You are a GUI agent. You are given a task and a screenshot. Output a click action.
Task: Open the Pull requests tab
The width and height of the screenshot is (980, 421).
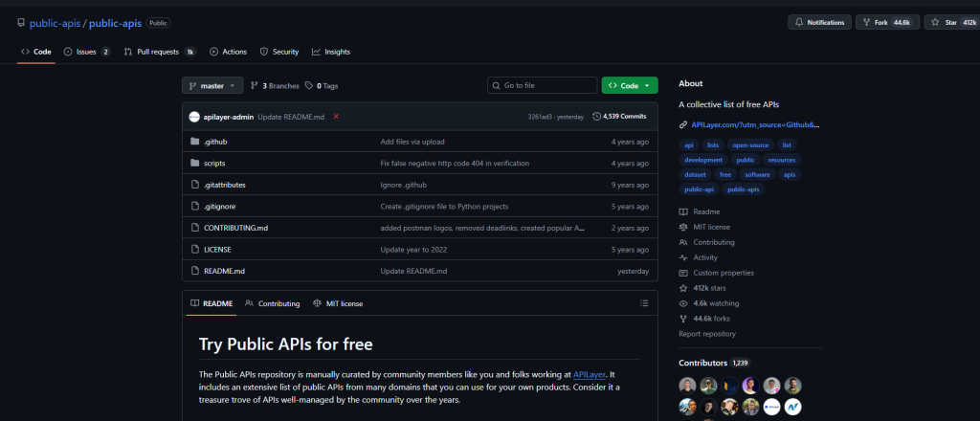pyautogui.click(x=160, y=52)
